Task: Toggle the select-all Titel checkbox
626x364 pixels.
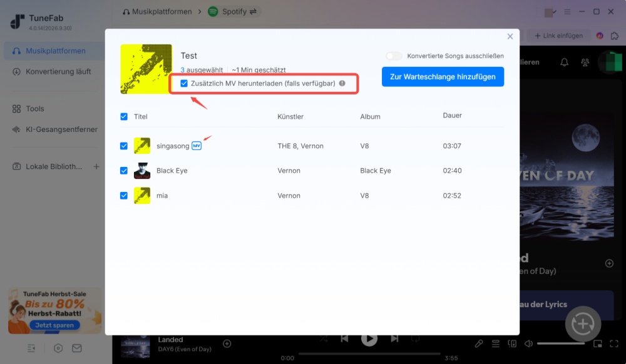Action: point(124,116)
